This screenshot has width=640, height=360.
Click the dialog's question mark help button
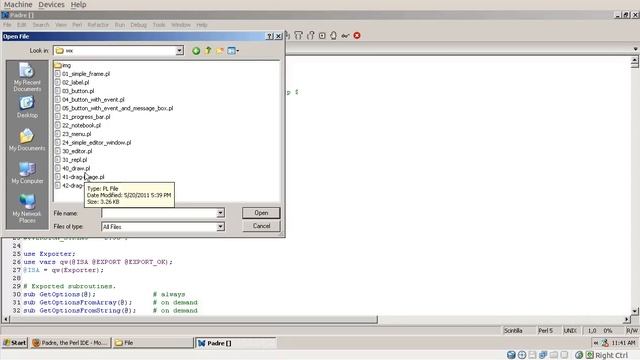point(269,36)
